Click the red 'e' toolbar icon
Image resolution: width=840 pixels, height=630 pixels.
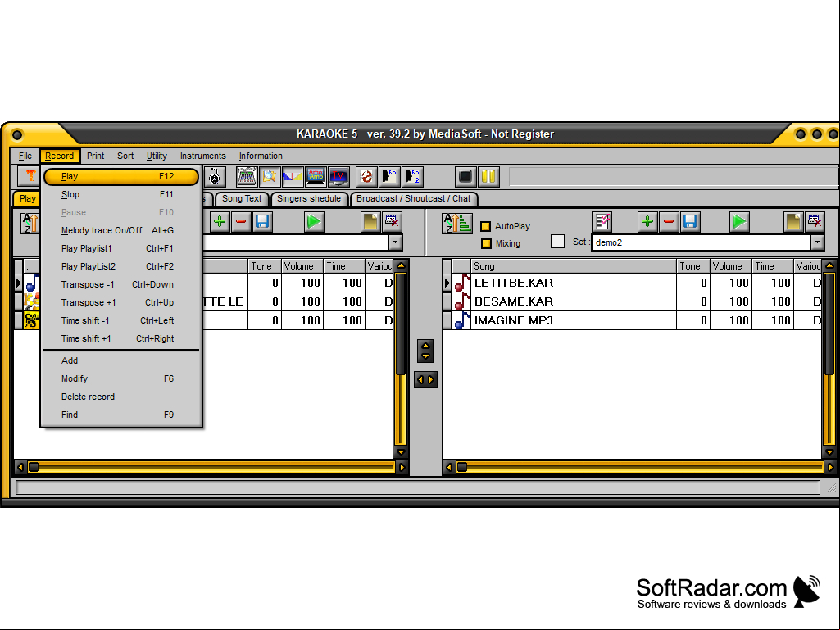(x=366, y=176)
